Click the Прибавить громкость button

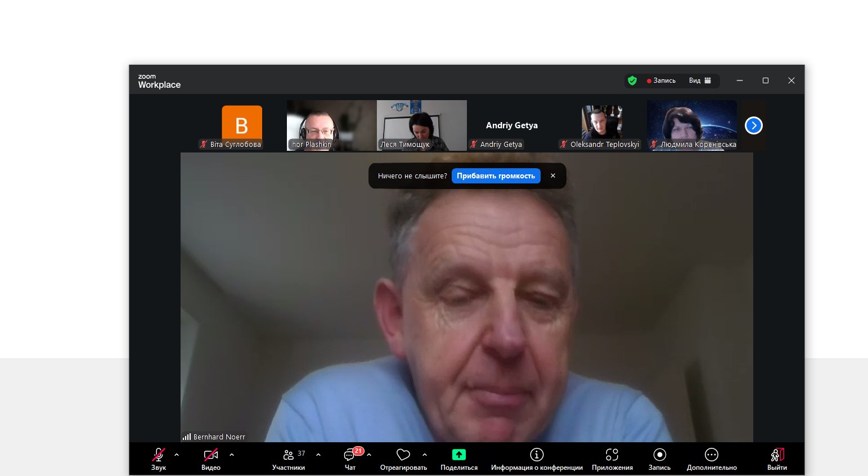coord(496,176)
